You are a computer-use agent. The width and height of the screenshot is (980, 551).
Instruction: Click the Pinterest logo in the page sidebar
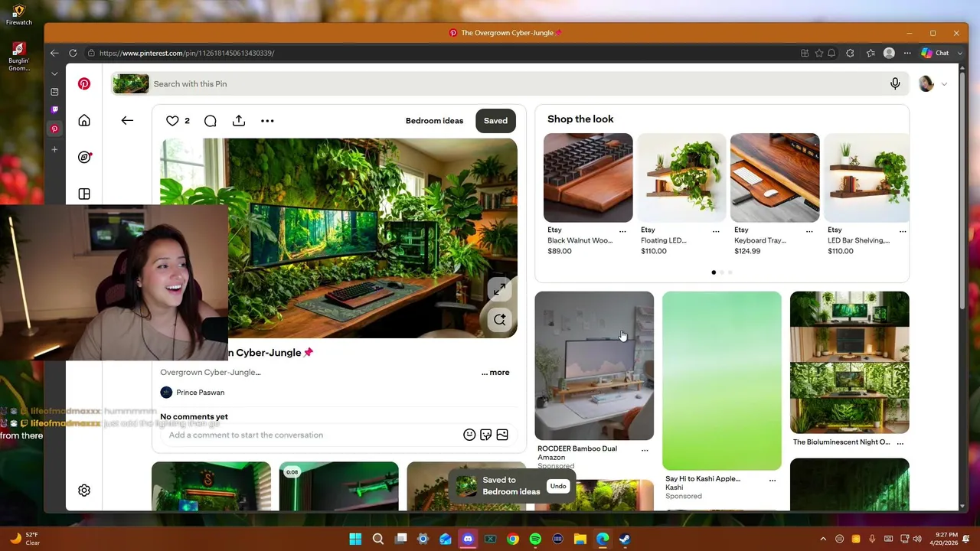pos(84,84)
